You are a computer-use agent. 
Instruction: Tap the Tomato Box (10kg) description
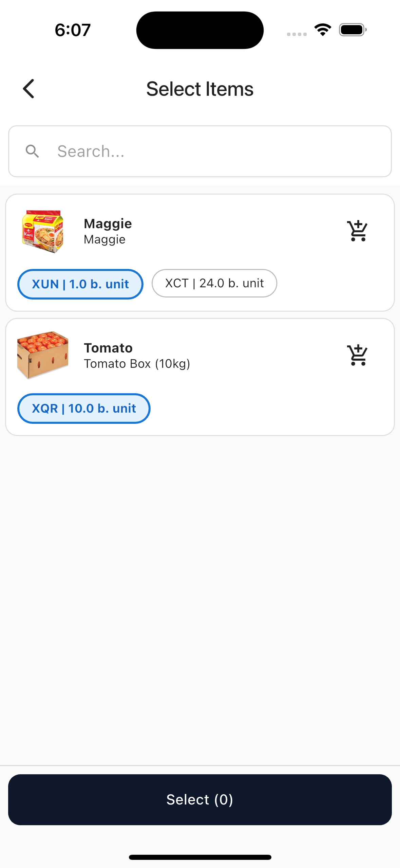click(x=137, y=364)
